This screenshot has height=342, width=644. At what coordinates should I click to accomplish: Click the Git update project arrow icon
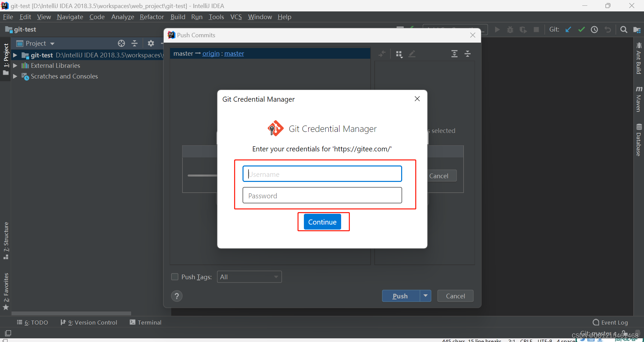568,30
